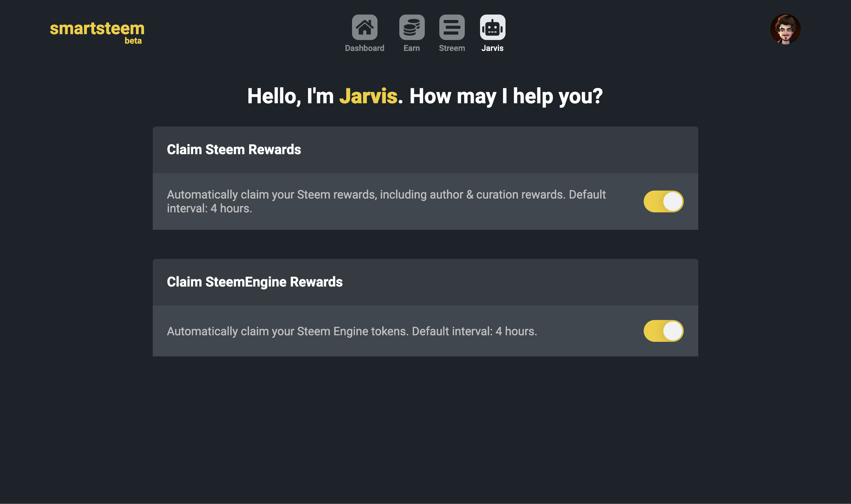Toggle off Claim Steem Rewards switch

click(x=663, y=201)
